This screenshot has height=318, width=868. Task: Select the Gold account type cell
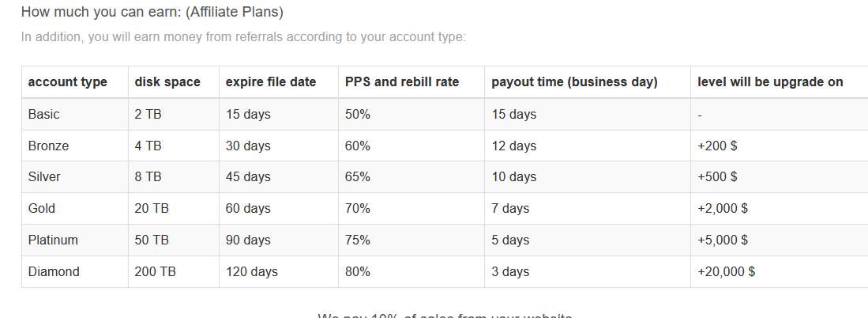pyautogui.click(x=75, y=209)
